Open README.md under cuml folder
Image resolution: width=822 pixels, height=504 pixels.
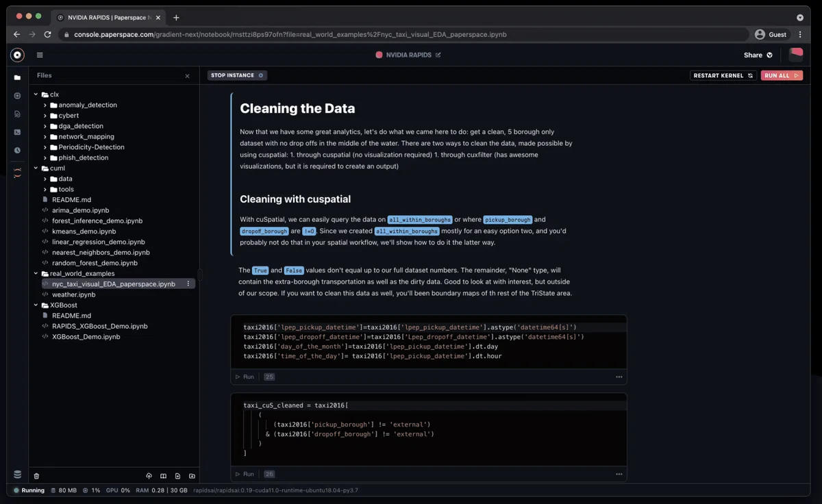pyautogui.click(x=71, y=200)
